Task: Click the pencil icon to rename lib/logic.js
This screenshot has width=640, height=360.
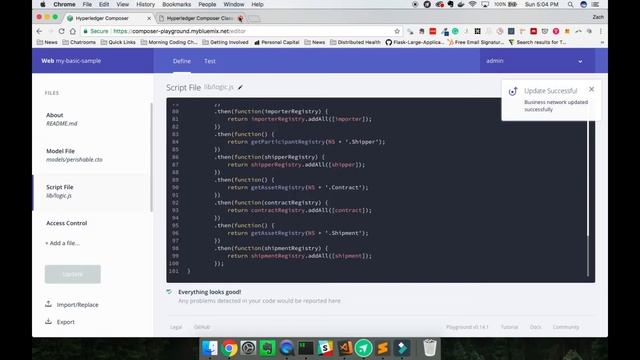Action: (x=240, y=87)
